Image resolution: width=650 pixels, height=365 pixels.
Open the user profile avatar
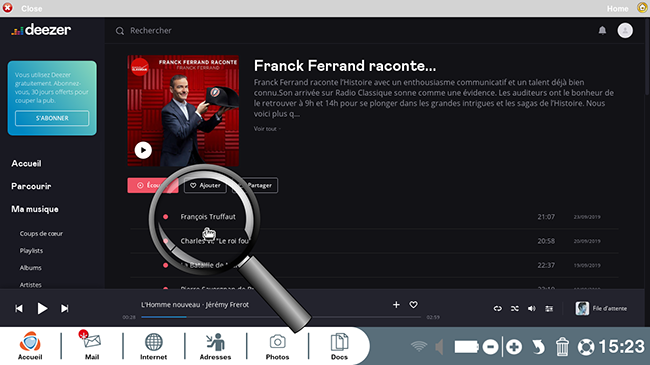(x=625, y=30)
